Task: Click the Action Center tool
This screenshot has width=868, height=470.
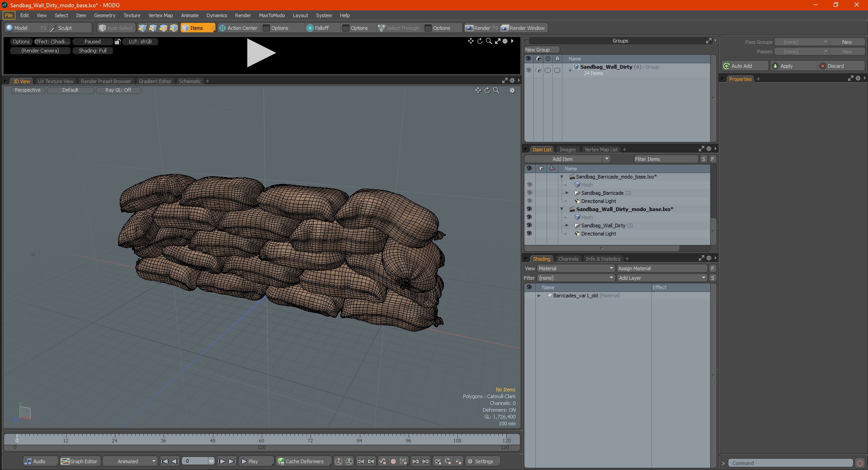Action: 238,28
